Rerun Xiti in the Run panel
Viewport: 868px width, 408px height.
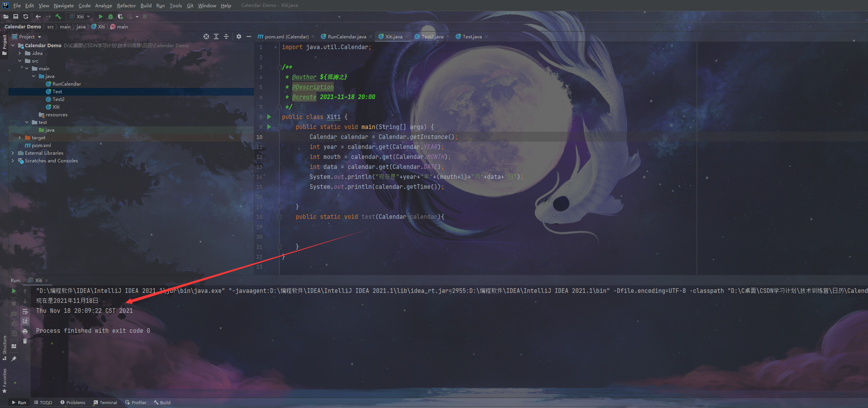tap(14, 291)
